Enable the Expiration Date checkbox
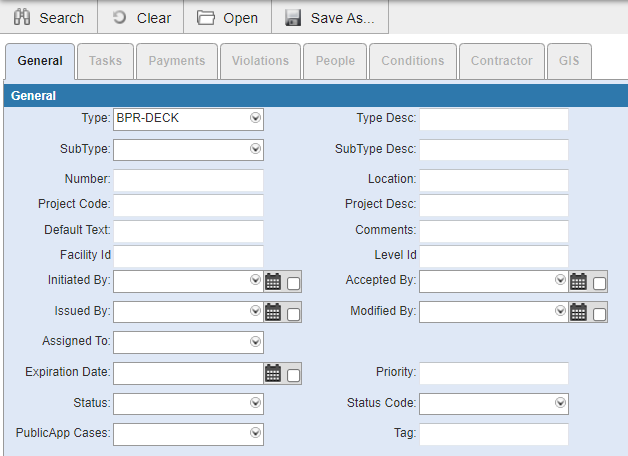The height and width of the screenshot is (456, 628). 294,375
